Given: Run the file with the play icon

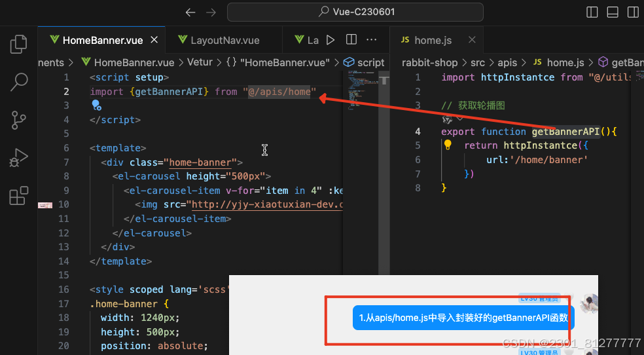Looking at the screenshot, I should (331, 40).
